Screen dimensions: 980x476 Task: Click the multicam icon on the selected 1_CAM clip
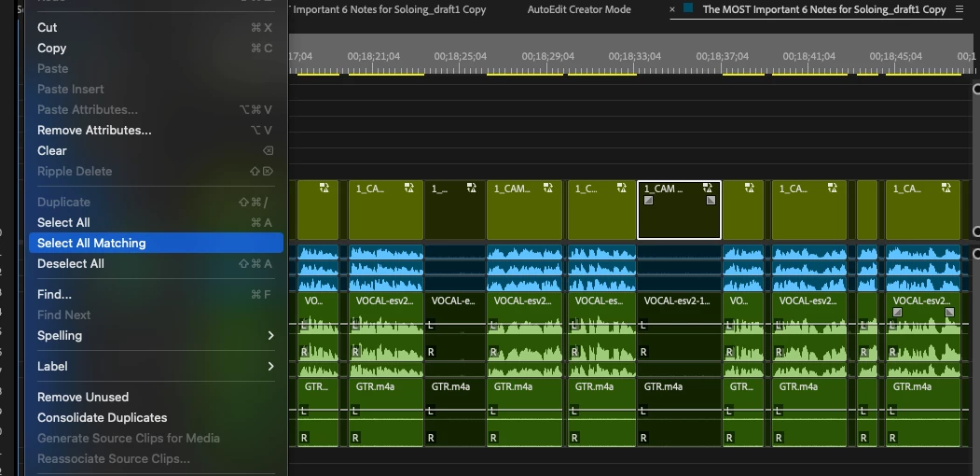pyautogui.click(x=707, y=188)
